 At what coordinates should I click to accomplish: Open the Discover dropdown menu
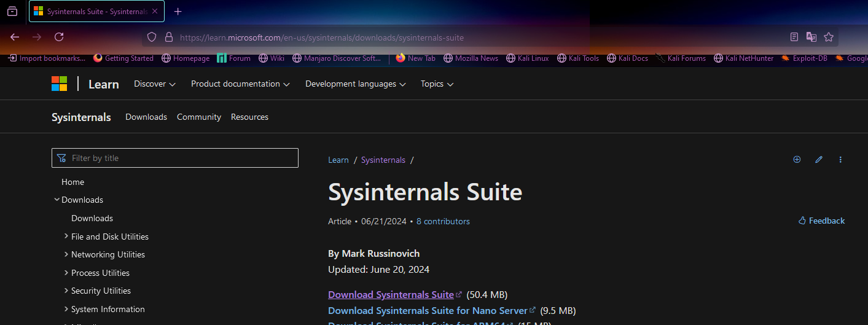click(155, 84)
